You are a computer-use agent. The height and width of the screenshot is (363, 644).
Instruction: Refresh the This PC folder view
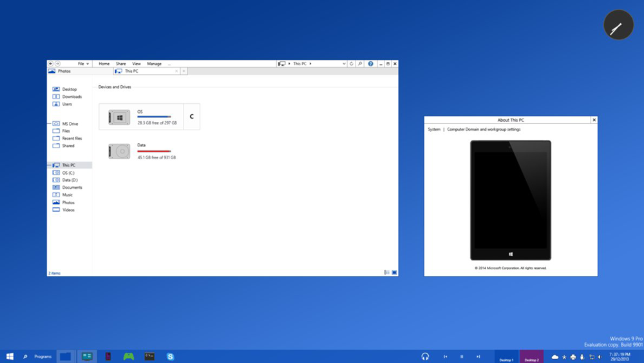point(352,64)
